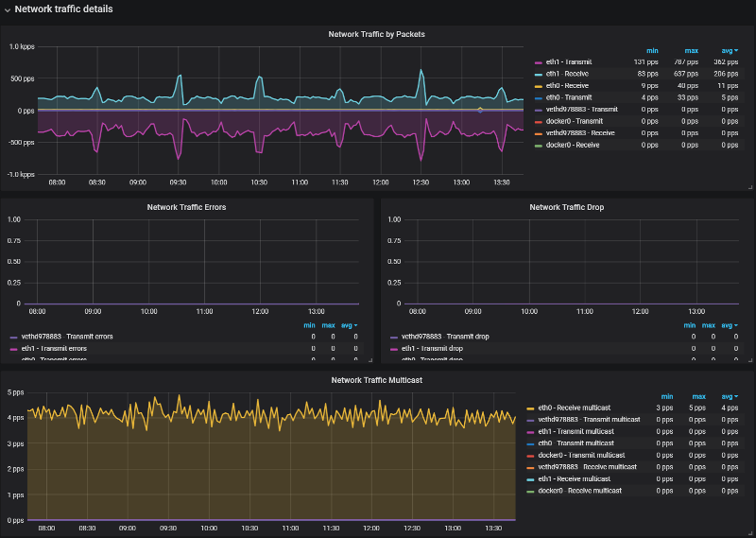Toggle vethd978883 Transmit series in Packets legend
Viewport: 756px width, 538px height.
[581, 110]
